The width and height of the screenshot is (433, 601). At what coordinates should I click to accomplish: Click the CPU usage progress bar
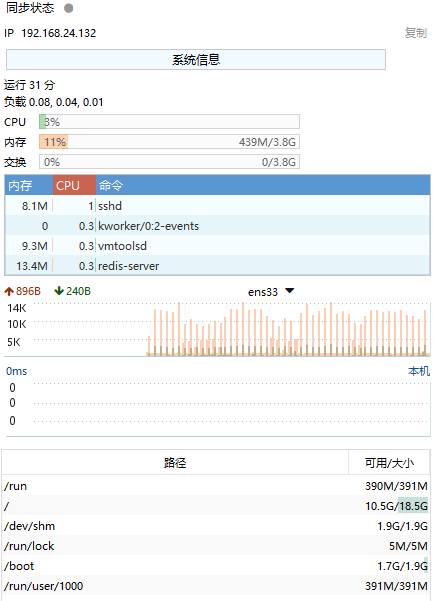click(x=169, y=122)
